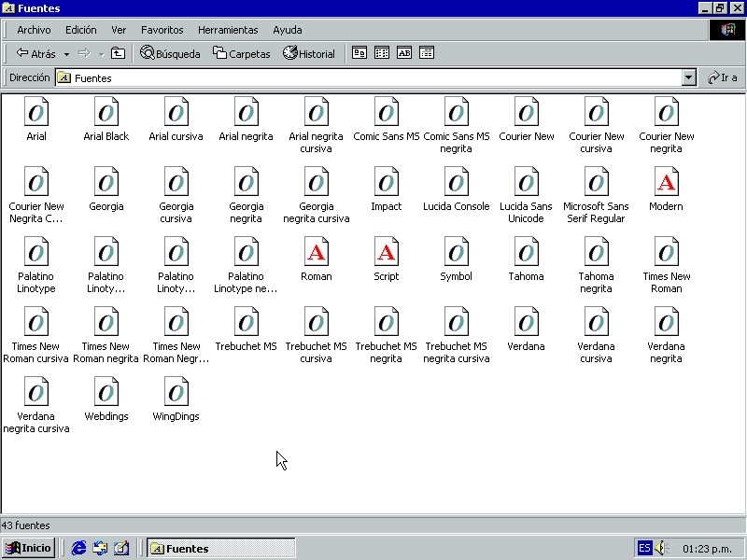Select the Times New Roman font icon

pyautogui.click(x=667, y=251)
